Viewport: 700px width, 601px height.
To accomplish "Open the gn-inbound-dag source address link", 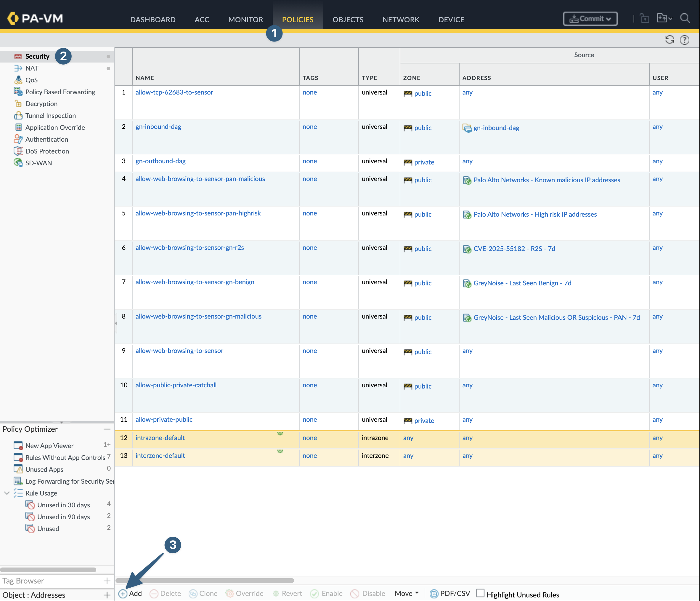I will [496, 128].
